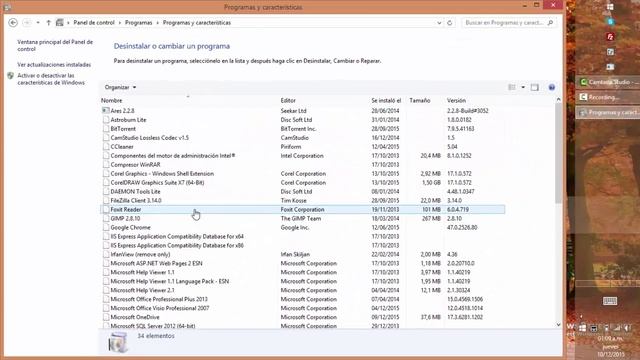Select FileZilla Client 3.14.0 row
Screen dimensions: 640x360
click(x=302, y=200)
